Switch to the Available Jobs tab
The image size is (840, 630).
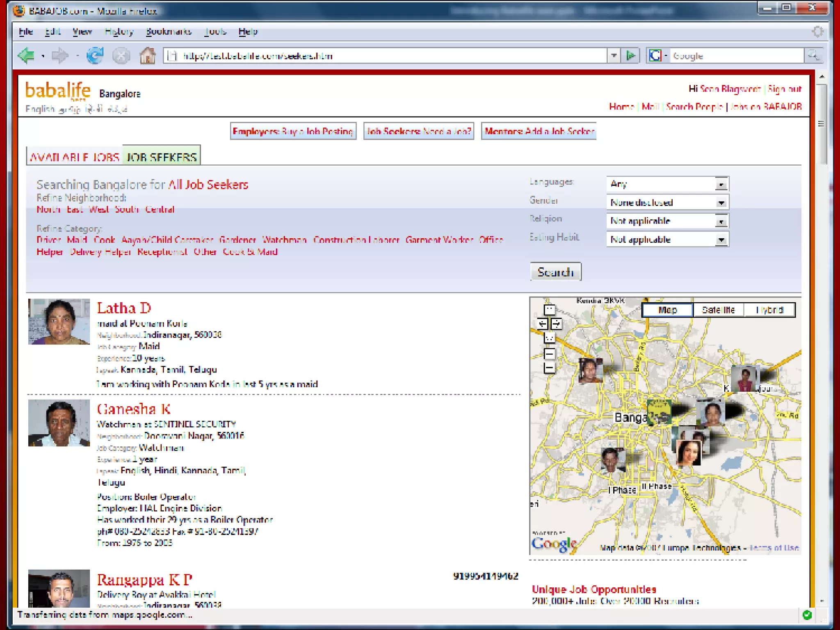pos(75,157)
